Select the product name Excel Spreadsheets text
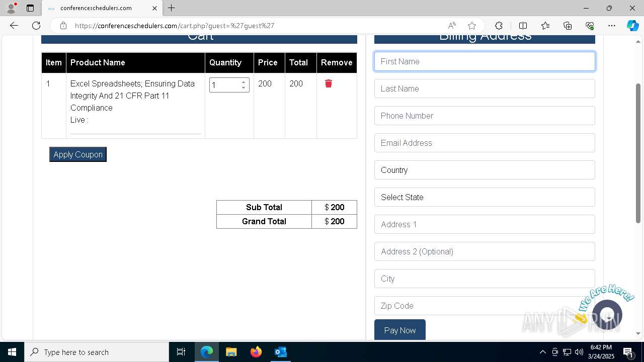The image size is (644, 362). point(132,96)
